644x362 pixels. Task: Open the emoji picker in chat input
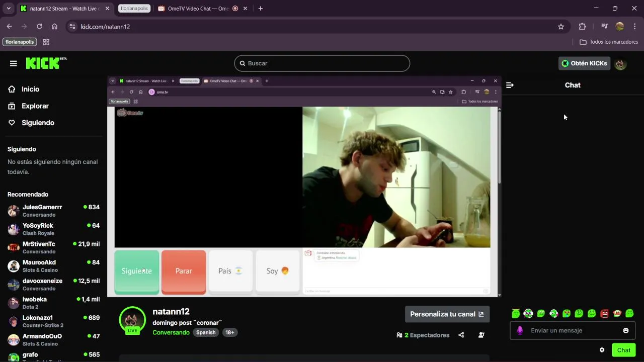coord(626,330)
